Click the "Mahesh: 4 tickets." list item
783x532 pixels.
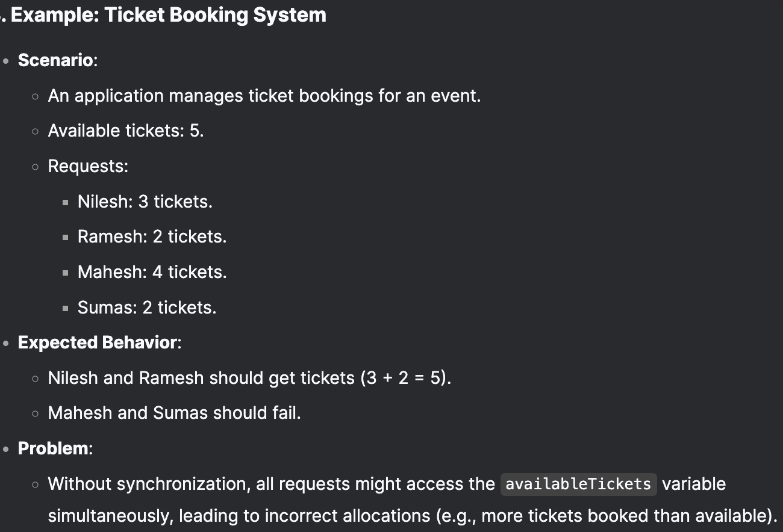[x=152, y=272]
